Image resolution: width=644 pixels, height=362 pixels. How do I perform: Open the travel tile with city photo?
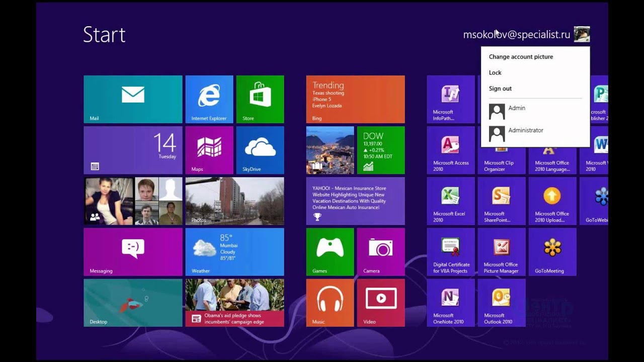click(x=330, y=150)
